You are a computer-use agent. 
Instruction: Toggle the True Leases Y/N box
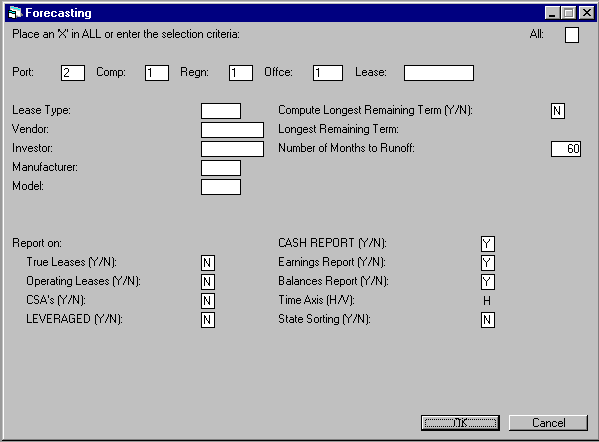pyautogui.click(x=208, y=263)
